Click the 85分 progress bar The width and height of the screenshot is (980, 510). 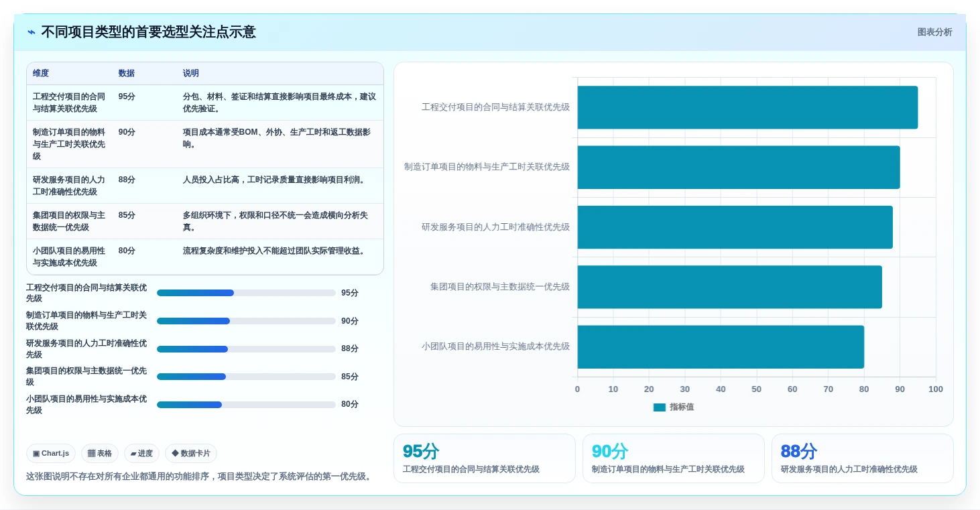click(x=246, y=377)
